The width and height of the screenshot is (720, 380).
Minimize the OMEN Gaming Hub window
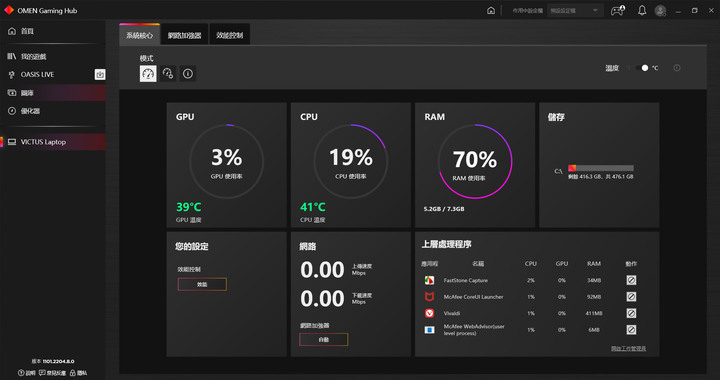678,11
